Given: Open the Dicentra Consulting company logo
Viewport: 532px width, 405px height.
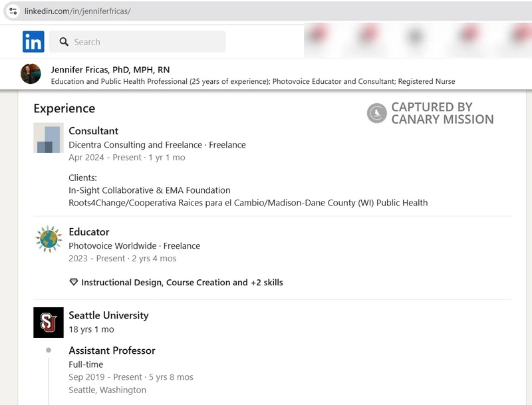Looking at the screenshot, I should 49,138.
